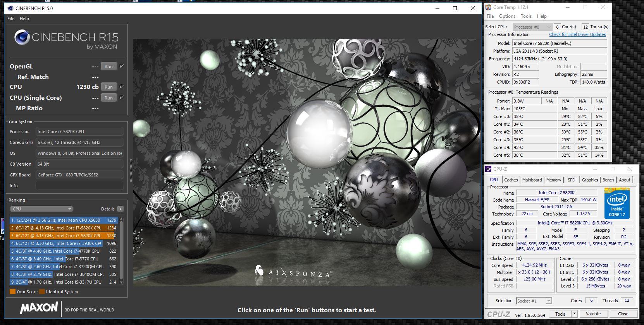644x325 pixels.
Task: Open the Cinebench Help menu
Action: coord(24,19)
